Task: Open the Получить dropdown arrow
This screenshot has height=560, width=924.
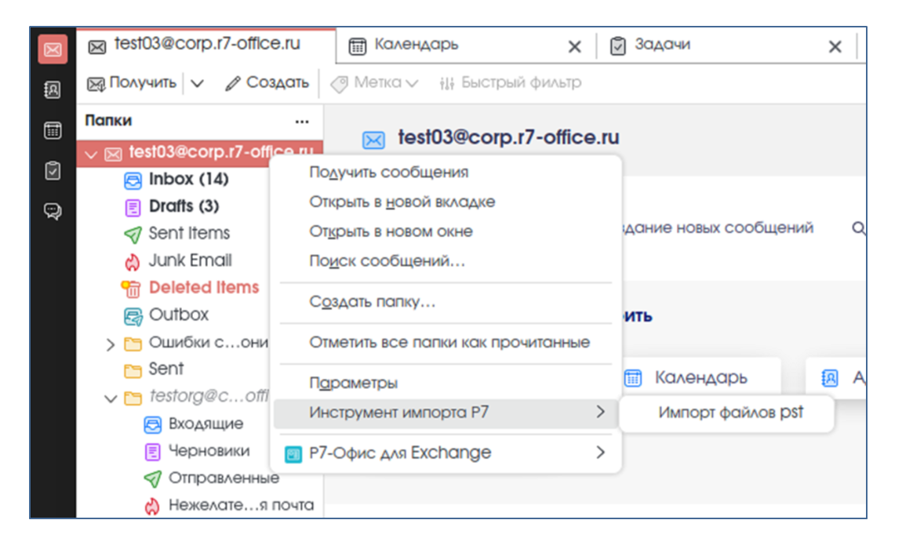Action: tap(198, 84)
